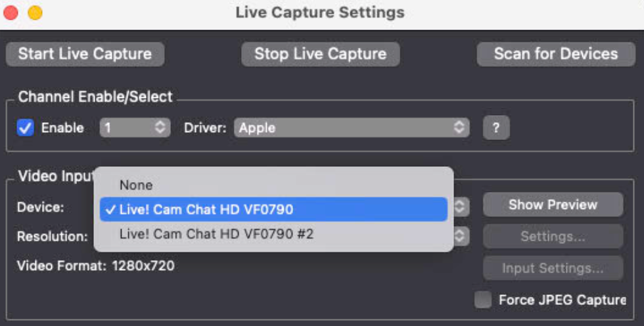Click the yellow minimize window button

coord(35,12)
